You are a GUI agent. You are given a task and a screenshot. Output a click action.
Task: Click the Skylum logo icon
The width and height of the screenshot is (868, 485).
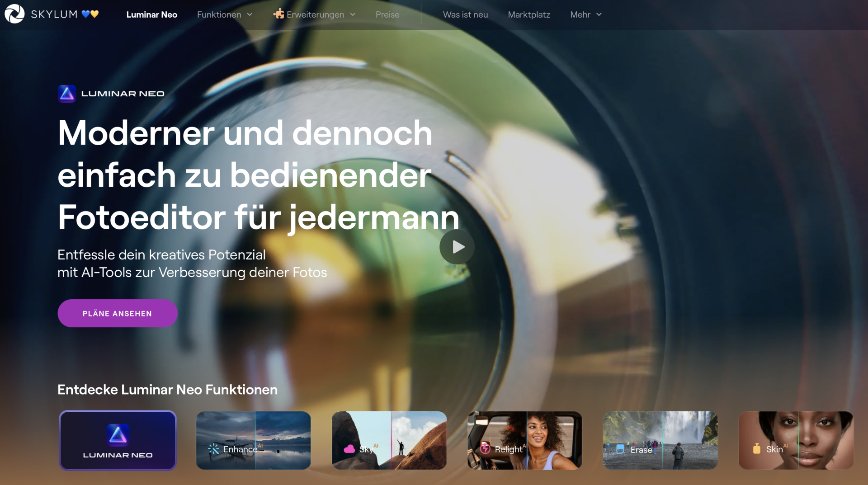coord(14,14)
